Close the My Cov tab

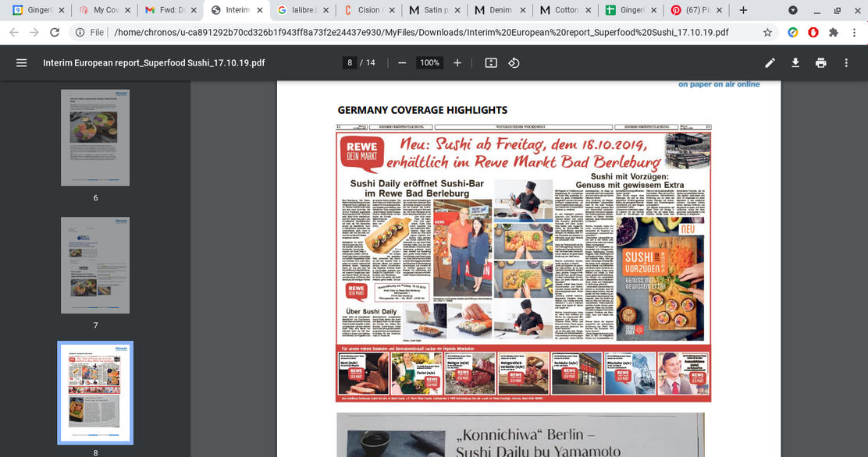point(127,10)
